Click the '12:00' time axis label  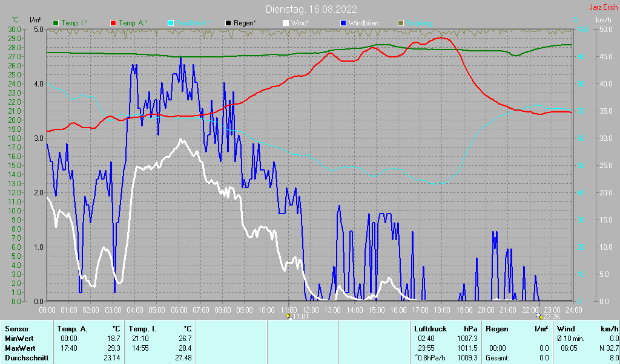[x=310, y=310]
